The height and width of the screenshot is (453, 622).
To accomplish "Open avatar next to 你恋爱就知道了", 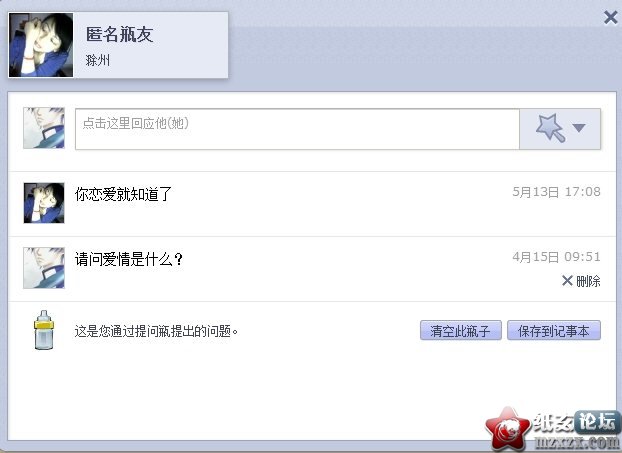I will click(44, 203).
